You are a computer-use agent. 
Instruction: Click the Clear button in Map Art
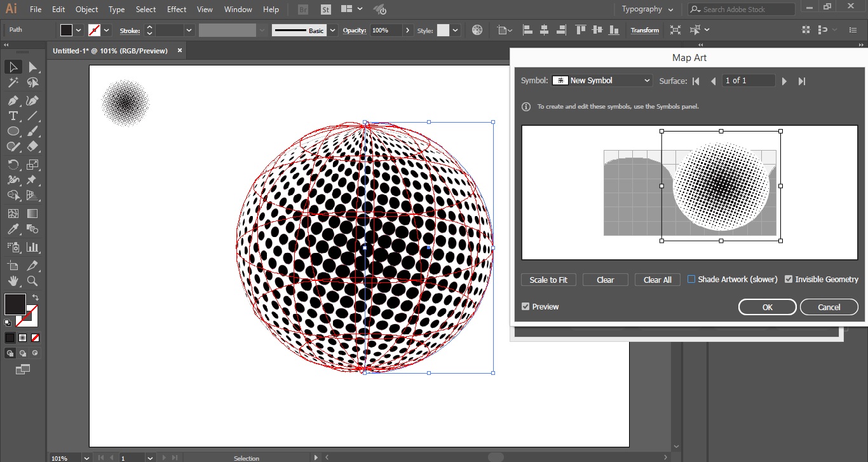tap(606, 280)
